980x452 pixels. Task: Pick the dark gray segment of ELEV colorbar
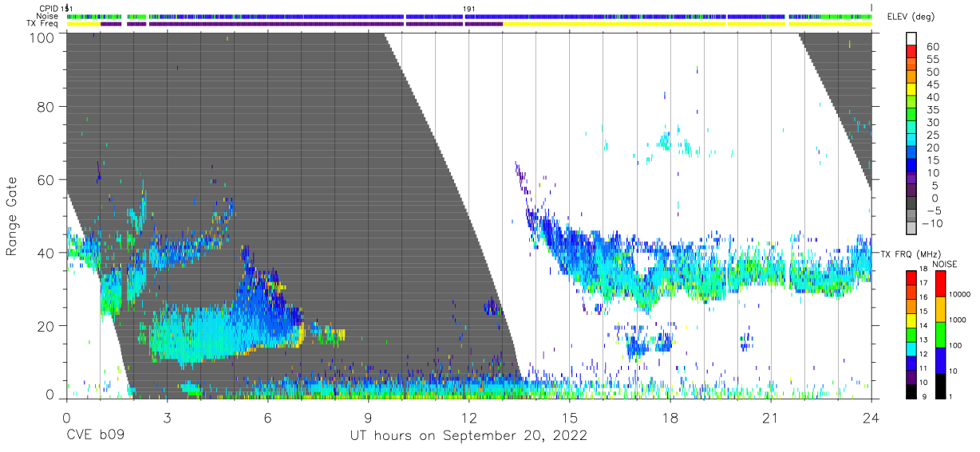tap(912, 203)
